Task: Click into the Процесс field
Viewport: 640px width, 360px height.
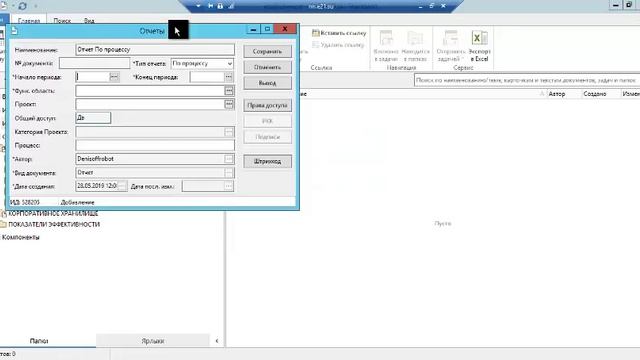Action: 155,145
